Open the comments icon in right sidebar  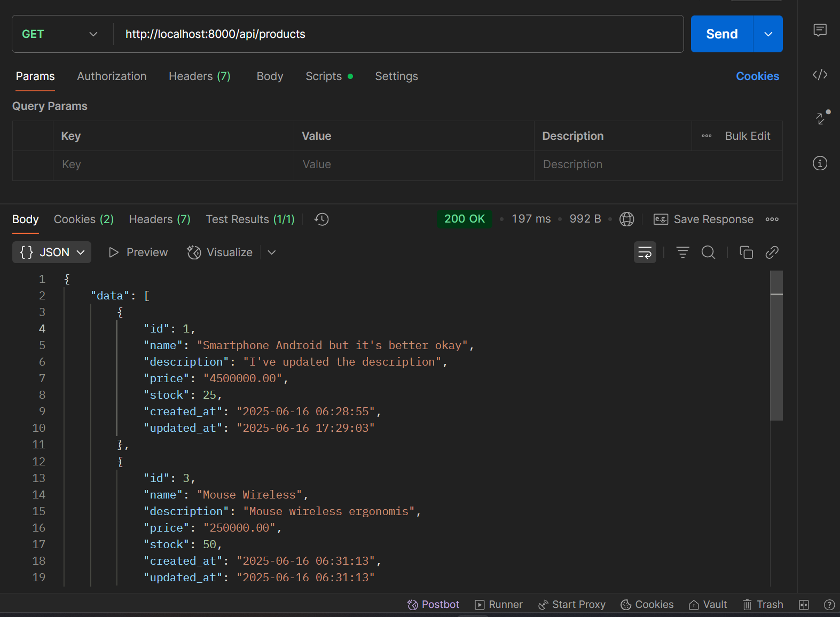click(820, 30)
